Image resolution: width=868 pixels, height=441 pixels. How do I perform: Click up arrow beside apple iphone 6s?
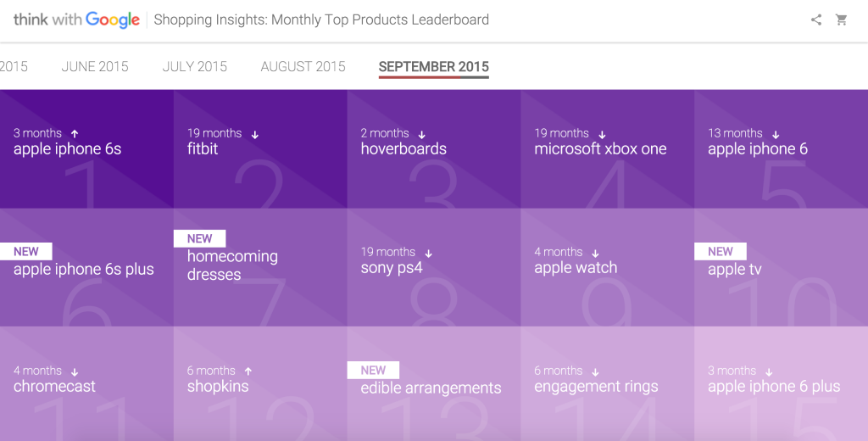[75, 133]
